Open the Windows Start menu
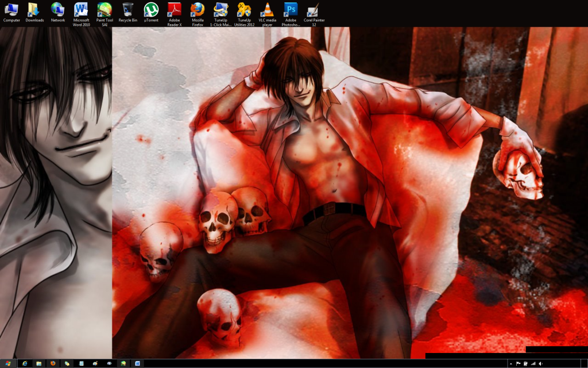This screenshot has height=368, width=588. (8, 363)
